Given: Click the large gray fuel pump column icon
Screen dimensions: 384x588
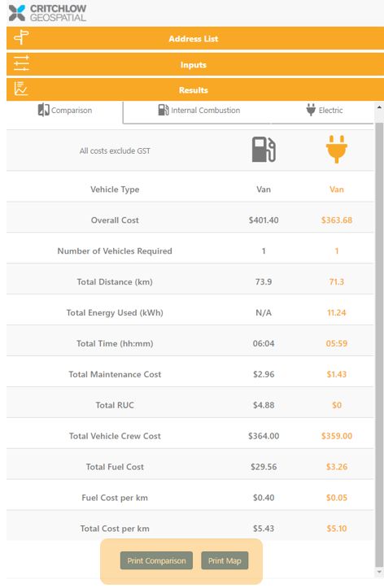Looking at the screenshot, I should (x=264, y=150).
